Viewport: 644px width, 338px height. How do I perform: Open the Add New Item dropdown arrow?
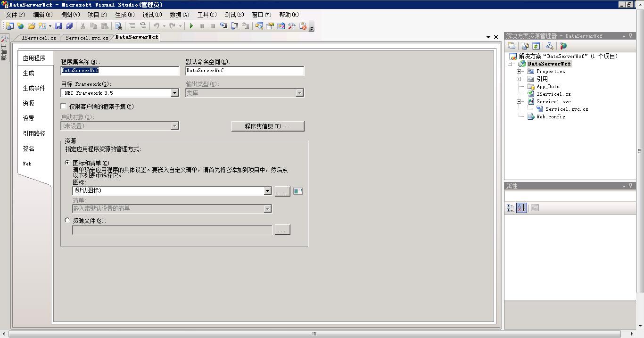[x=50, y=26]
